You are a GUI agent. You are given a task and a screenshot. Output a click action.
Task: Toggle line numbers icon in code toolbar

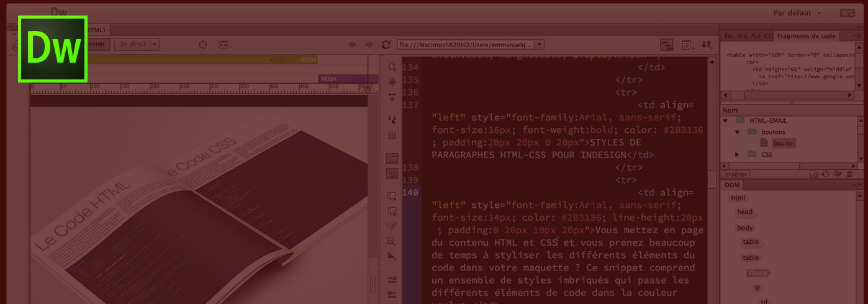click(392, 159)
